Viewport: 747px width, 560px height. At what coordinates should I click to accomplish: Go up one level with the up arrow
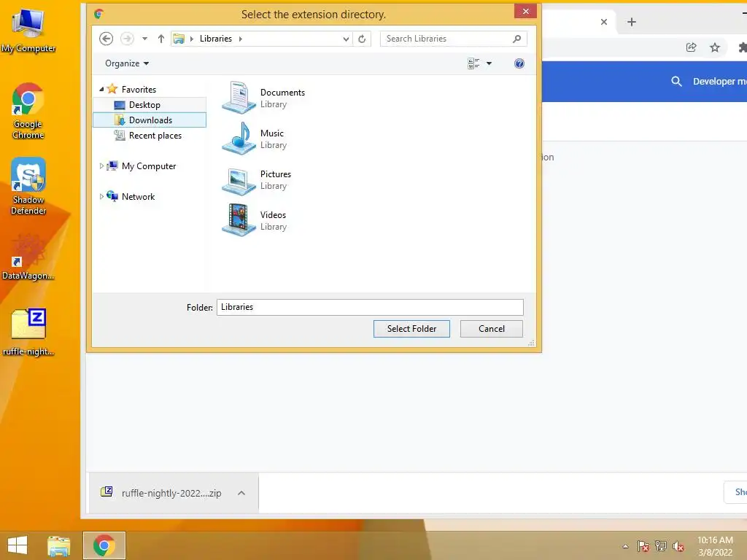(x=161, y=39)
